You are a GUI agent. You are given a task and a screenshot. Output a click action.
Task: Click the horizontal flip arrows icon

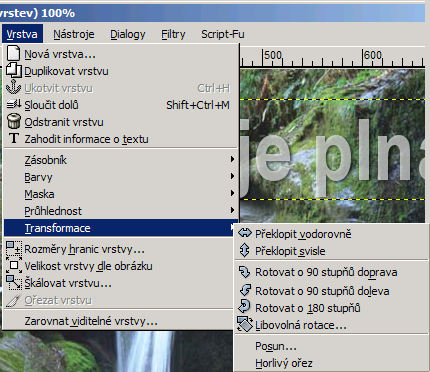coord(245,233)
